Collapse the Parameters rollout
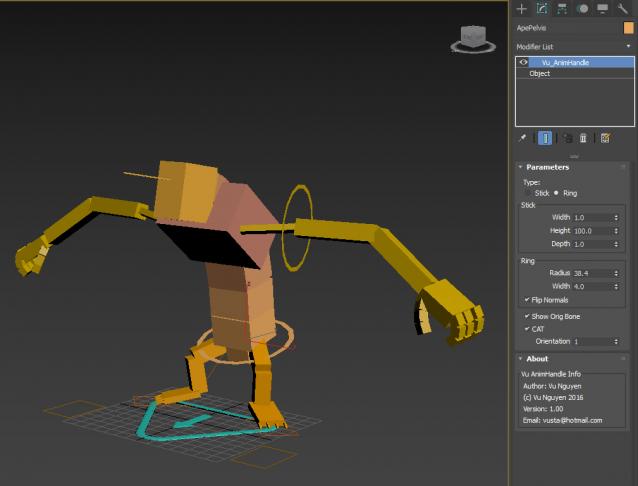The width and height of the screenshot is (638, 486). pyautogui.click(x=548, y=167)
